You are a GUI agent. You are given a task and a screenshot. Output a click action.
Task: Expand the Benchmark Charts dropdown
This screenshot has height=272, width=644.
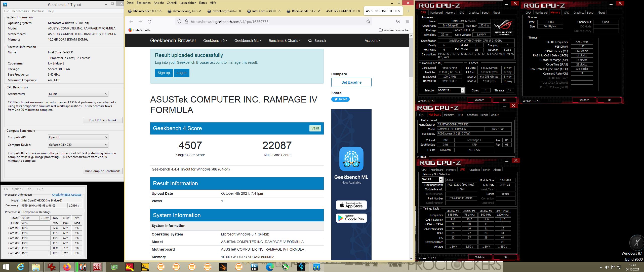click(x=285, y=41)
